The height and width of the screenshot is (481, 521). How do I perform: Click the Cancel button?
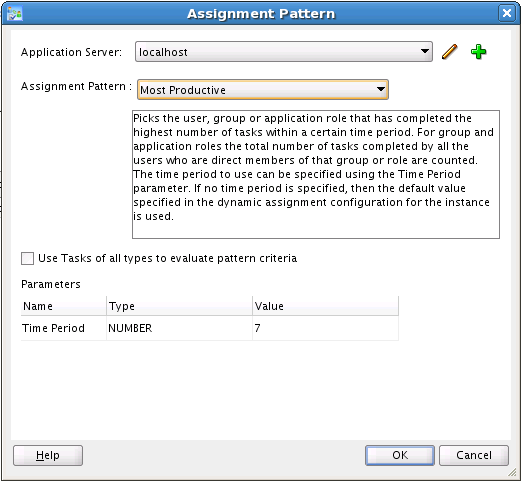tap(474, 455)
